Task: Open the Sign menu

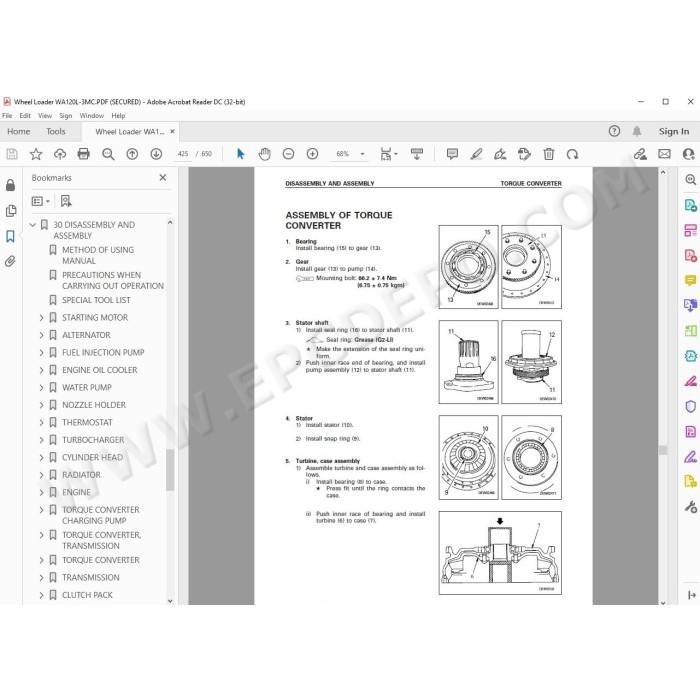Action: click(x=66, y=116)
